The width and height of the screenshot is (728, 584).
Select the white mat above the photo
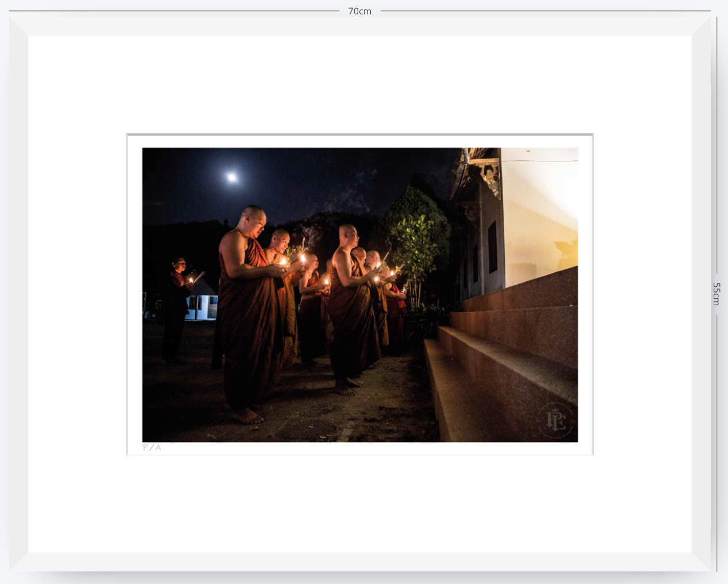click(360, 84)
